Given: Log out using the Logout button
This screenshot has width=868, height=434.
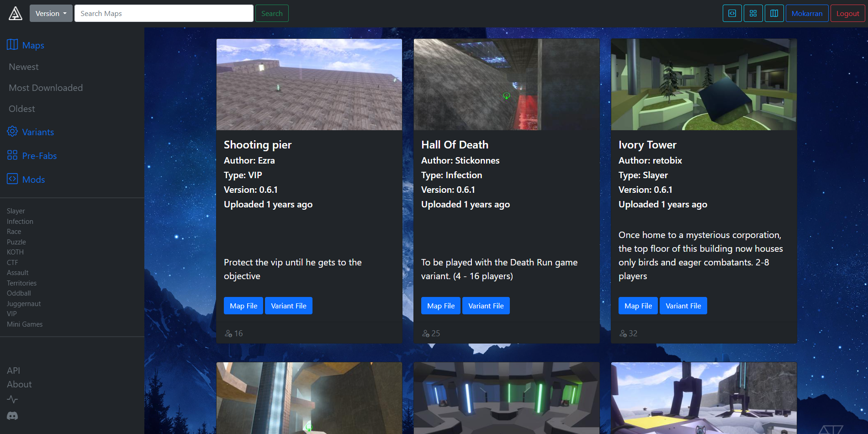Looking at the screenshot, I should (x=848, y=13).
